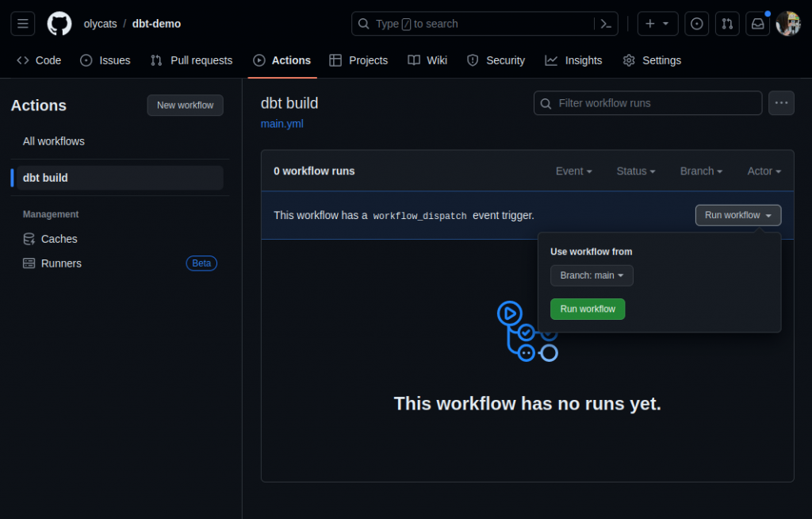Click the Beta badge next to Runners
The image size is (812, 519).
coord(201,263)
